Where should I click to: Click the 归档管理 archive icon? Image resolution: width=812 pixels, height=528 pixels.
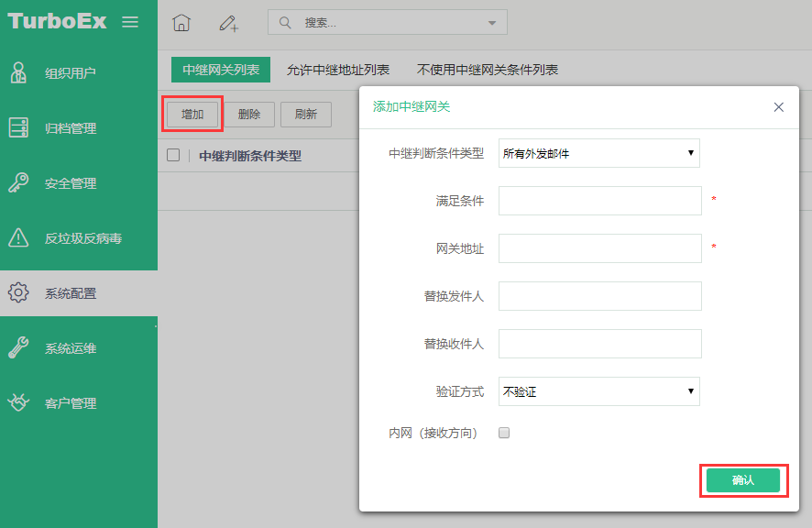(18, 127)
